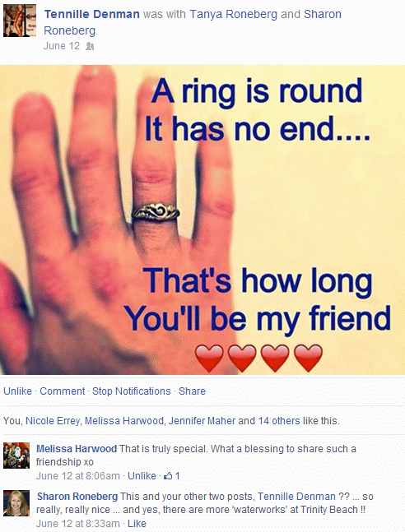The image size is (405, 532).
Task: Open the ring friendship photo
Action: point(202,220)
